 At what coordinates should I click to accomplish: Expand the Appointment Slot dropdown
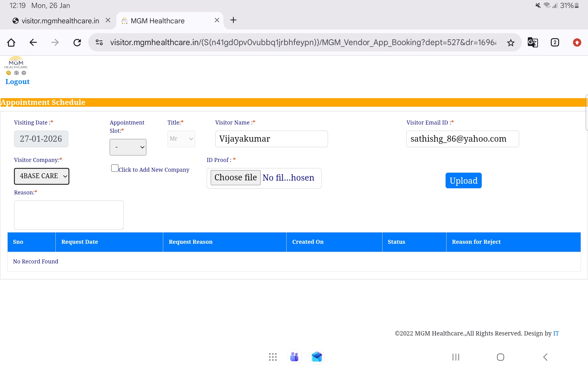click(x=128, y=147)
